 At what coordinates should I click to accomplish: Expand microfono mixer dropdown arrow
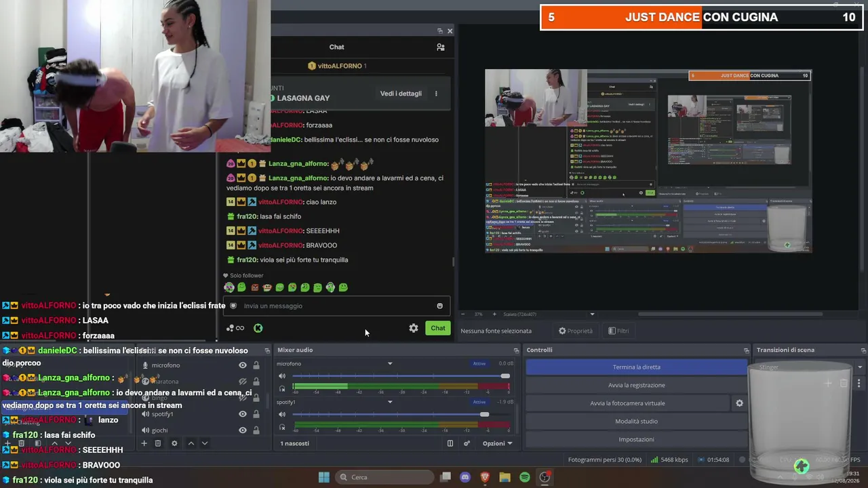(390, 364)
